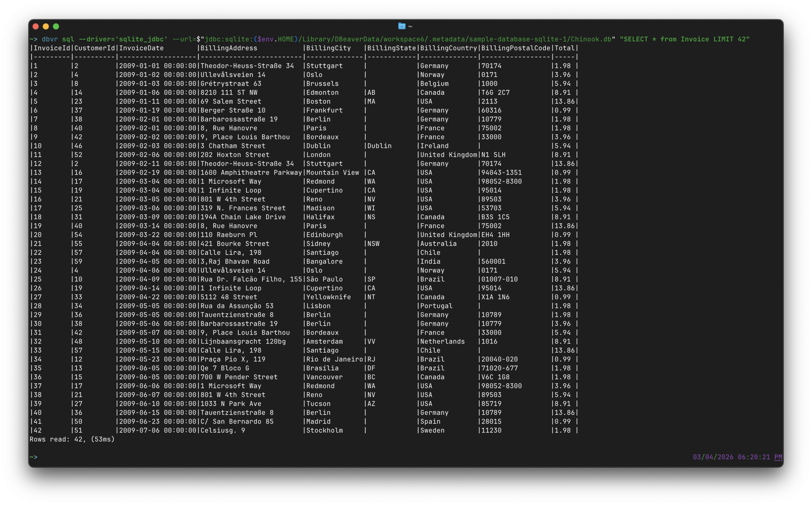Click the Netherlands country cell
The image size is (812, 505).
(x=442, y=341)
